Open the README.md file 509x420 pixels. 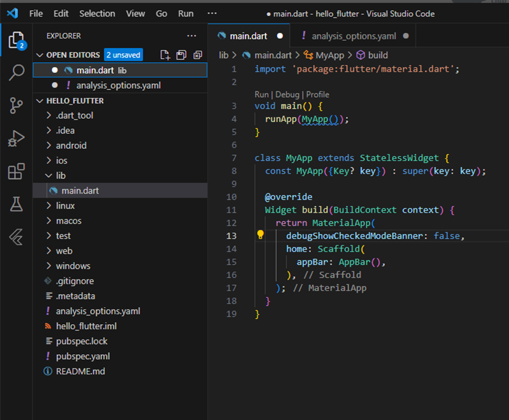click(x=120, y=371)
